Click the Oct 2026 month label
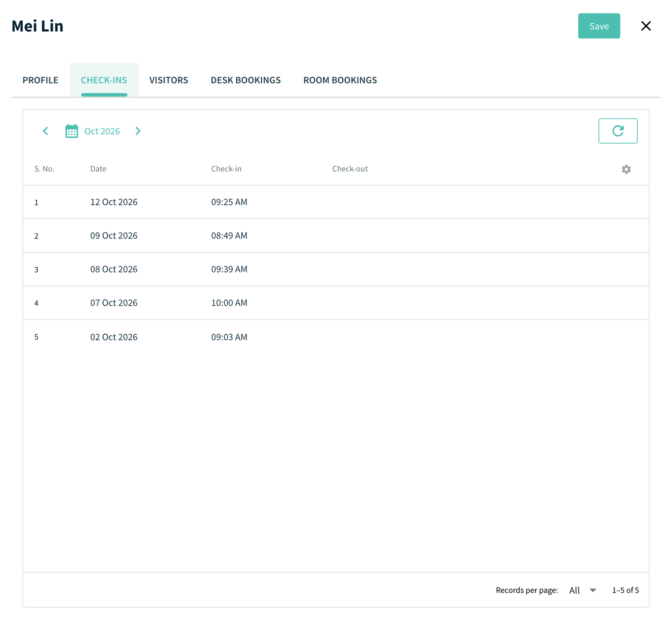The width and height of the screenshot is (672, 630). [x=102, y=131]
